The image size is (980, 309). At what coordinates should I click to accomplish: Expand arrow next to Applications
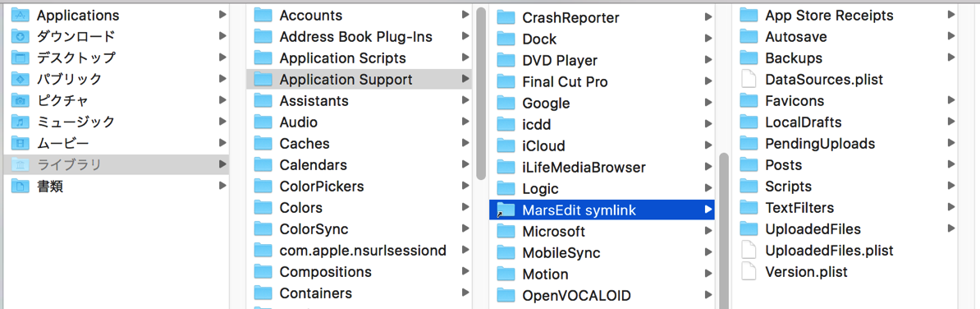click(222, 15)
